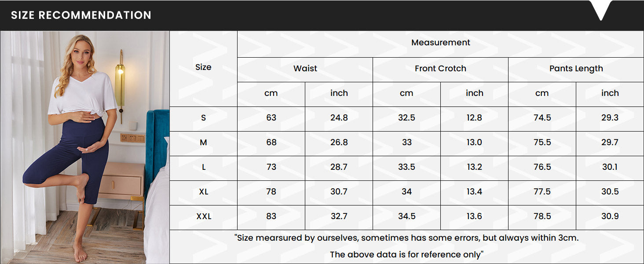Select the Front Crotch column heading
This screenshot has width=644, height=264.
coord(440,69)
